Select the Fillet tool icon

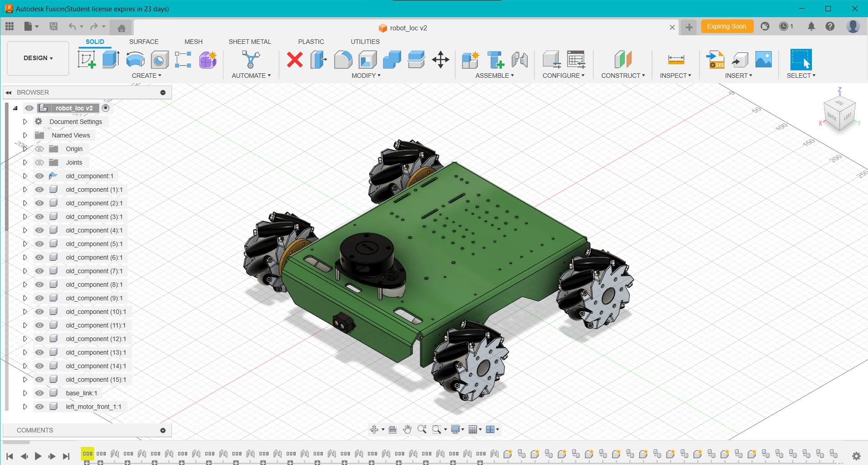pyautogui.click(x=343, y=59)
